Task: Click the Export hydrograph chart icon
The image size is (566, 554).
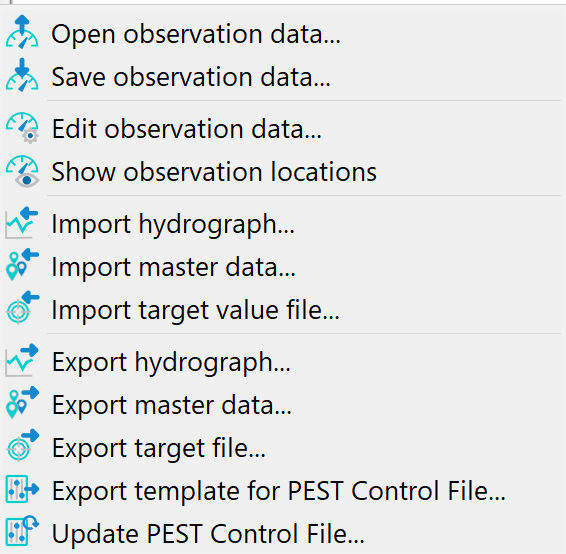Action: point(22,360)
